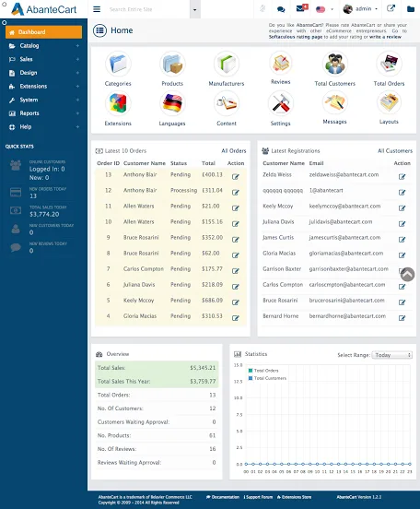This screenshot has width=420, height=509.
Task: Open the Select Range dropdown
Action: (x=392, y=355)
